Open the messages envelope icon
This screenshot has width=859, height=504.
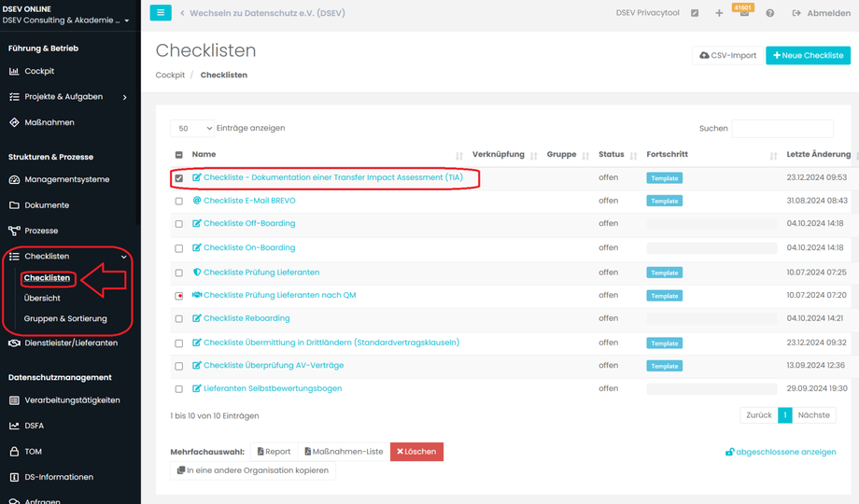coord(744,14)
